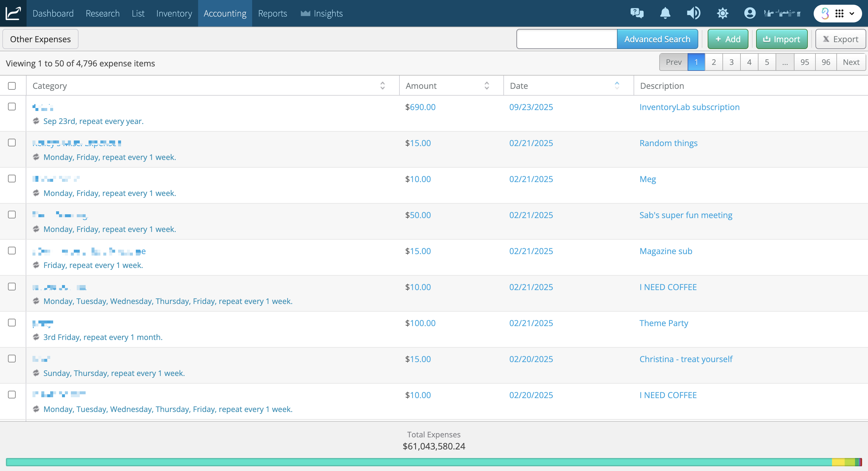The height and width of the screenshot is (471, 868).
Task: Open the List menu
Action: click(x=138, y=13)
